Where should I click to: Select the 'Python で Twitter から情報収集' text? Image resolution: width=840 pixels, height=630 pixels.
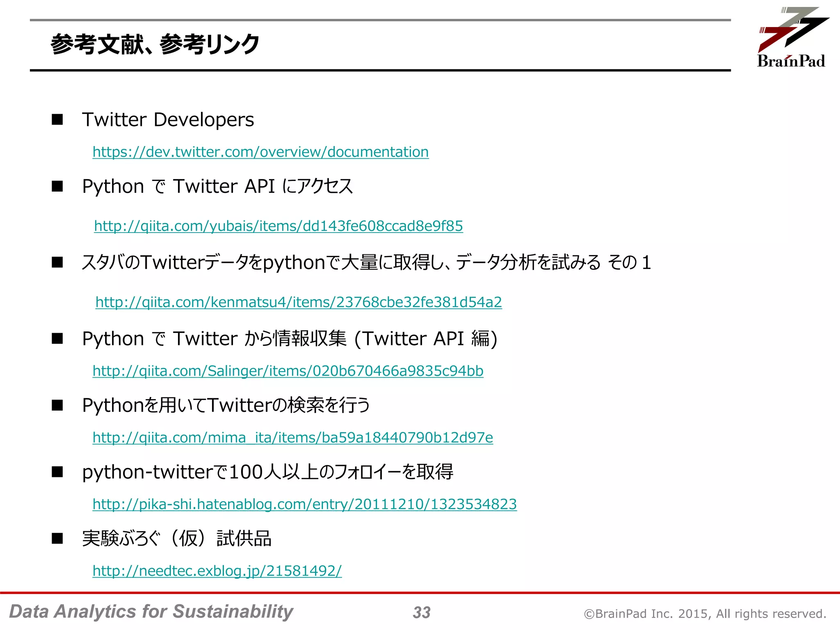[290, 339]
